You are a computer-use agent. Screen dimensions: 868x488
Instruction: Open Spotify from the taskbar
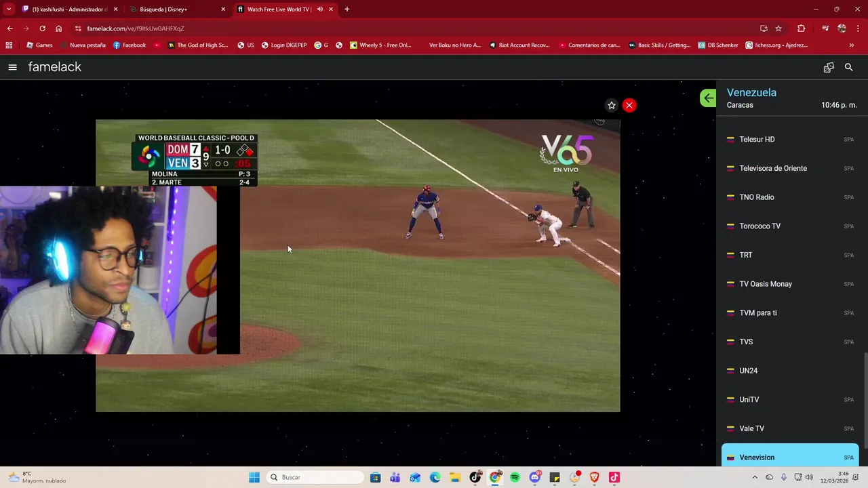[x=515, y=477]
